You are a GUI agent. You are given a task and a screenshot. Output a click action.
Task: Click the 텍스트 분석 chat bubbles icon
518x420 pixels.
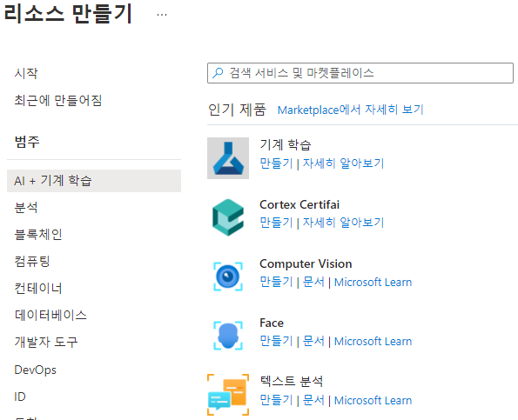(x=228, y=394)
